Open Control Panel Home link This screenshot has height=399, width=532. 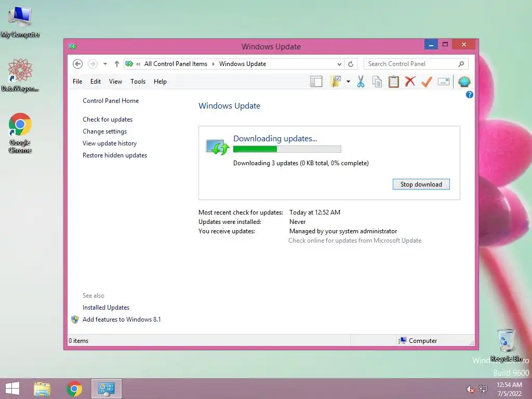pyautogui.click(x=111, y=101)
